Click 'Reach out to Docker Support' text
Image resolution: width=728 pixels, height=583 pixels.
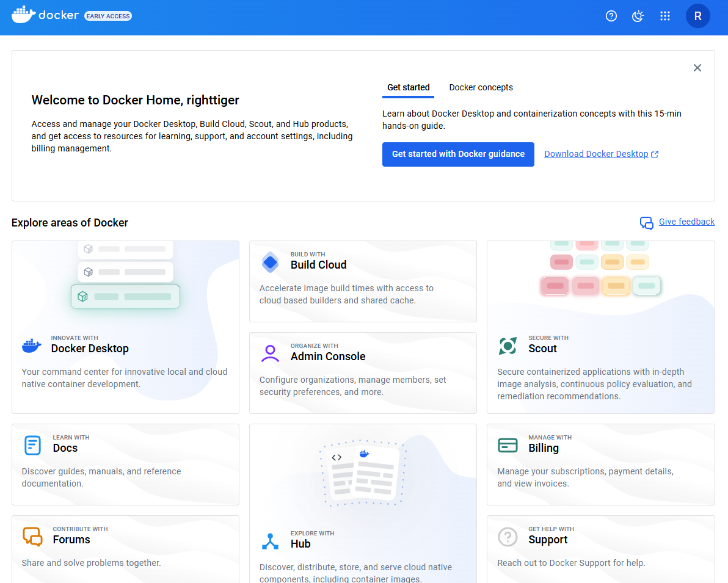pyautogui.click(x=571, y=563)
